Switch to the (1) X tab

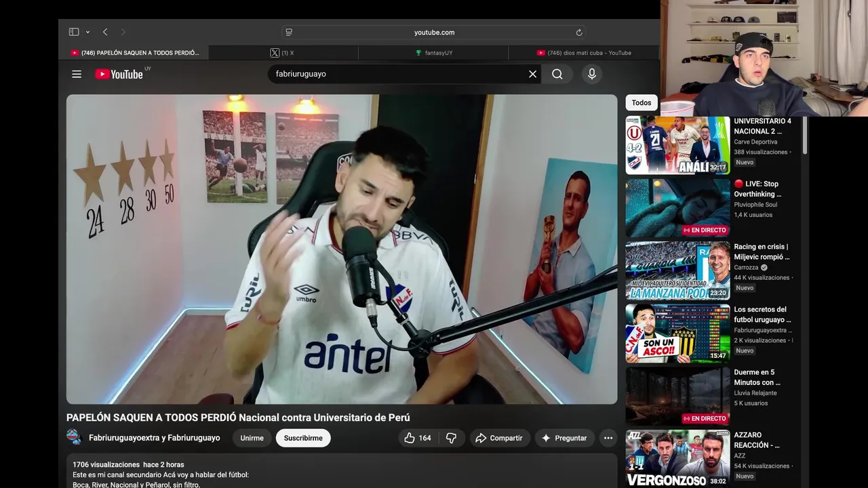point(283,52)
